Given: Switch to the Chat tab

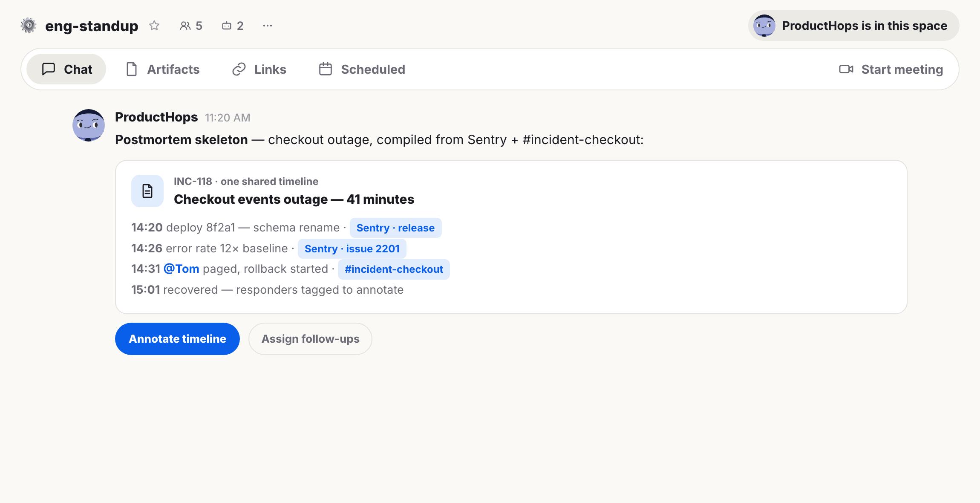Looking at the screenshot, I should (x=66, y=69).
